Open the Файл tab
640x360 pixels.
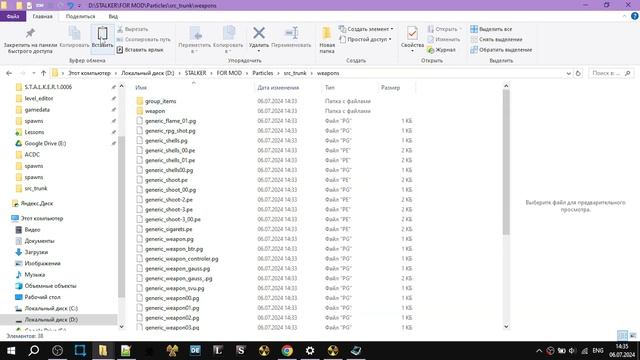pos(13,16)
